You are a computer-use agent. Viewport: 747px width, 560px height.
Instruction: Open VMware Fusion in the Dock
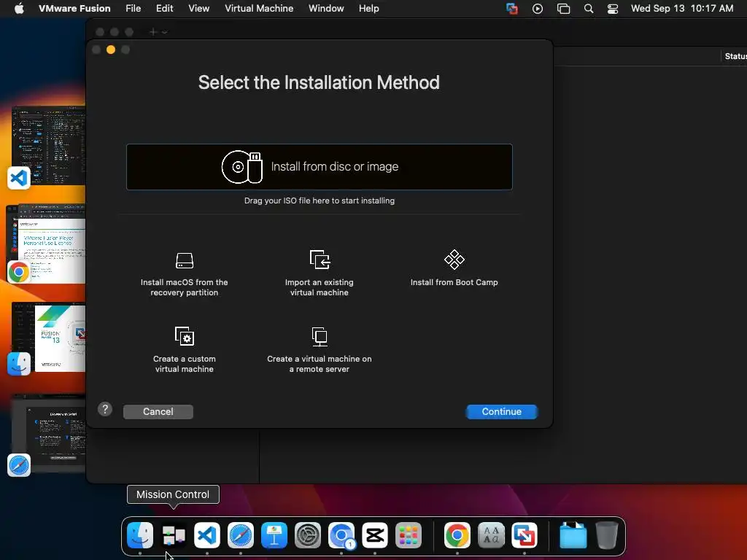point(525,535)
